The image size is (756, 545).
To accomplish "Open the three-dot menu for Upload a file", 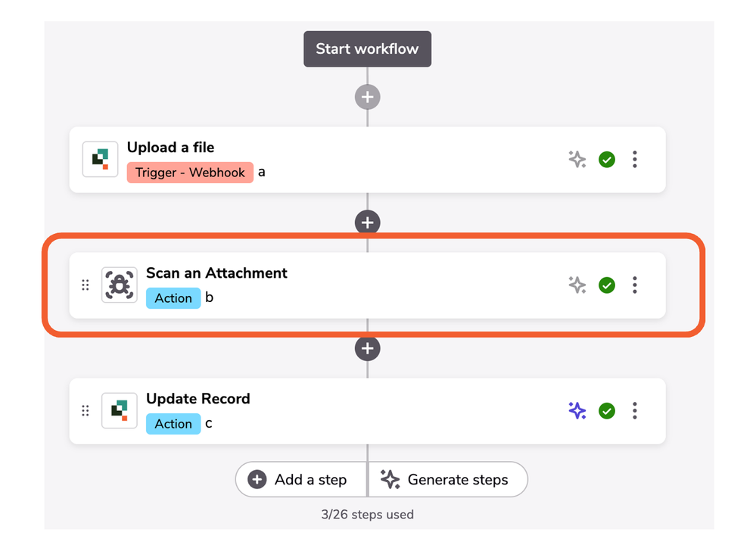I will point(635,159).
